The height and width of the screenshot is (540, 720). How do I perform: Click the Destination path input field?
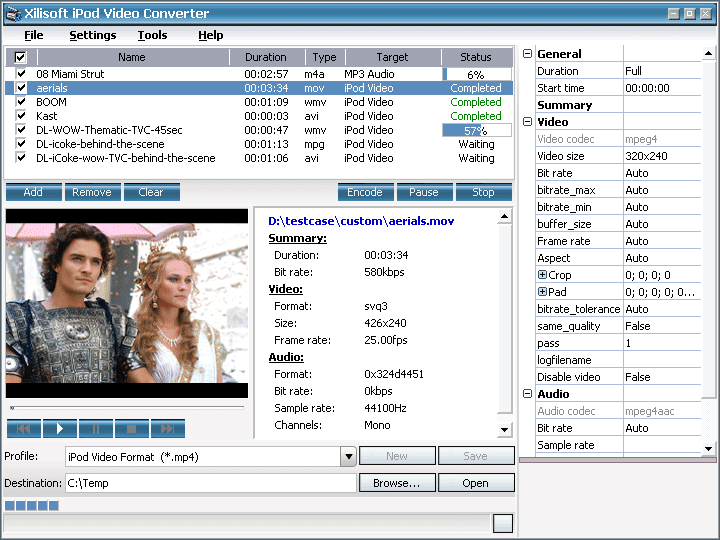[211, 483]
